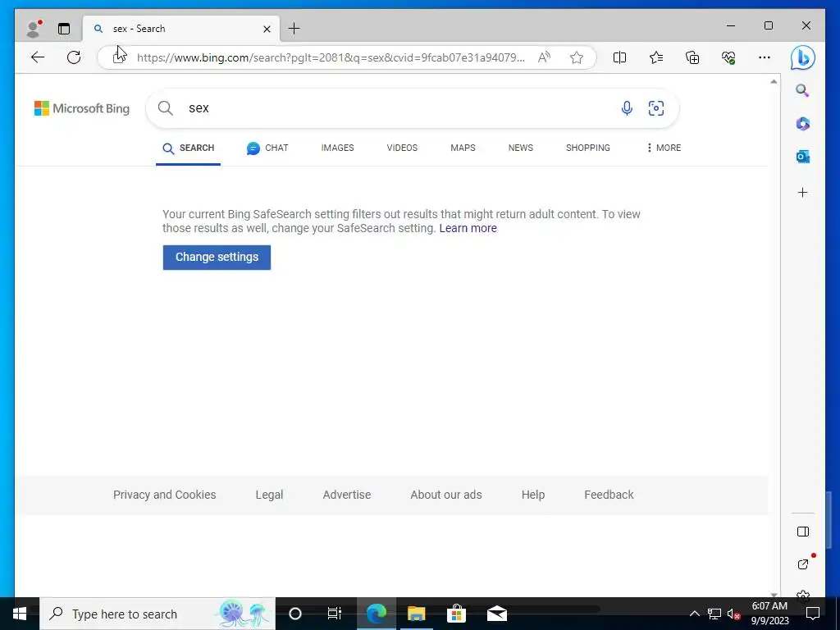Search using an image icon

(x=656, y=108)
